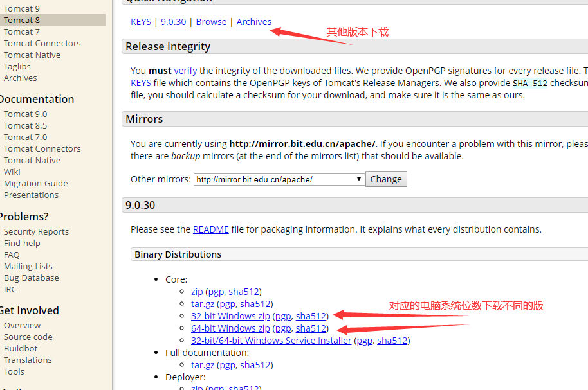
Task: Download the 32/64-bit Windows Service Installer
Action: [271, 340]
